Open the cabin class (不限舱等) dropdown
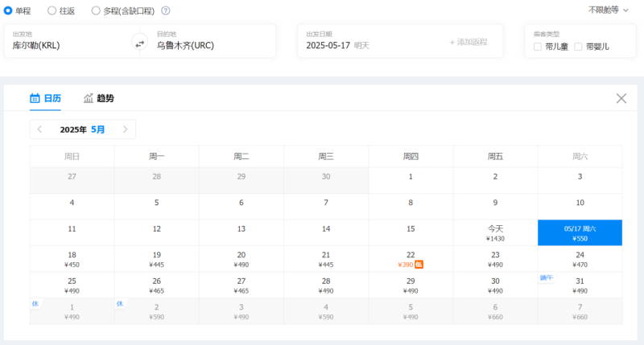644x345 pixels. pos(609,10)
